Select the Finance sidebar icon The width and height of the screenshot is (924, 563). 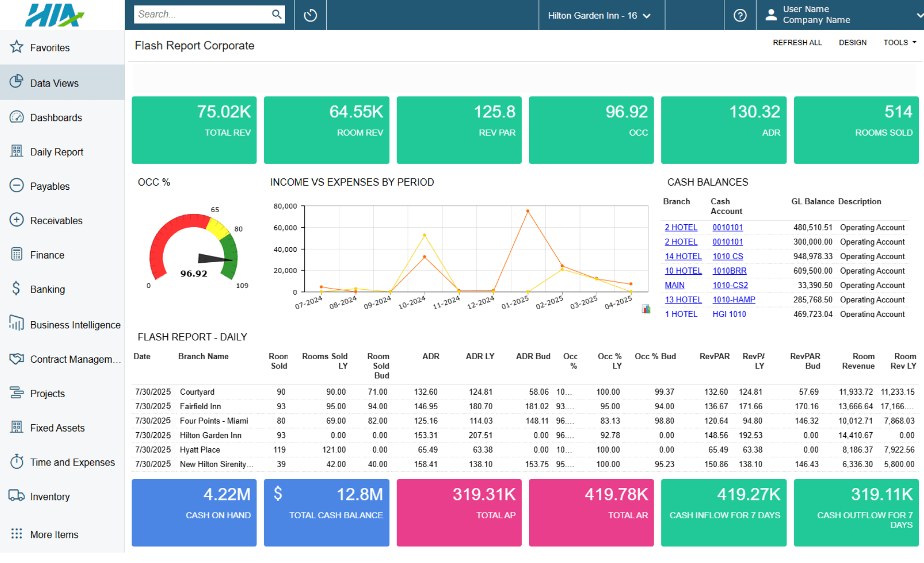(16, 254)
